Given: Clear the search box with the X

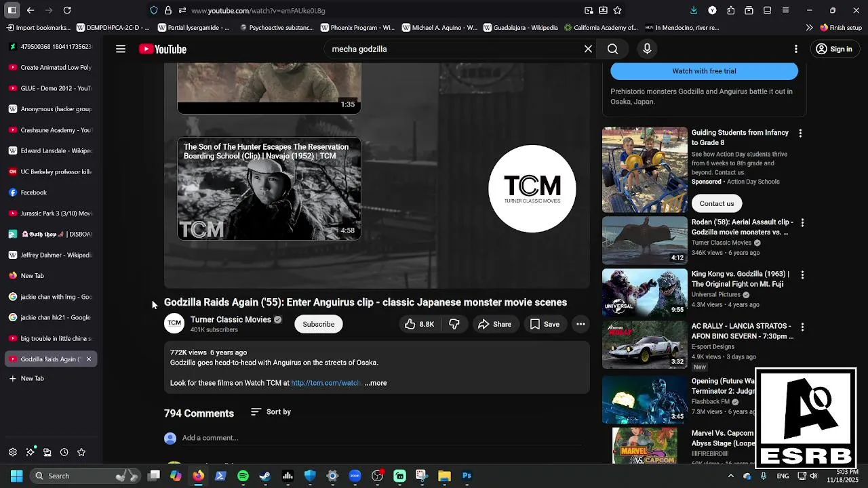Looking at the screenshot, I should click(x=588, y=49).
